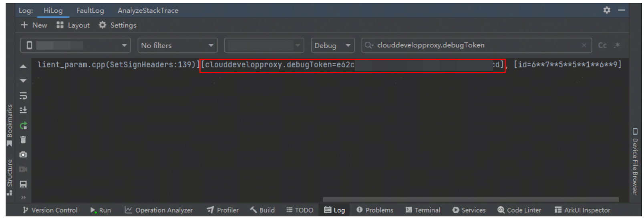
Task: Switch to the HiLog tab
Action: (53, 10)
